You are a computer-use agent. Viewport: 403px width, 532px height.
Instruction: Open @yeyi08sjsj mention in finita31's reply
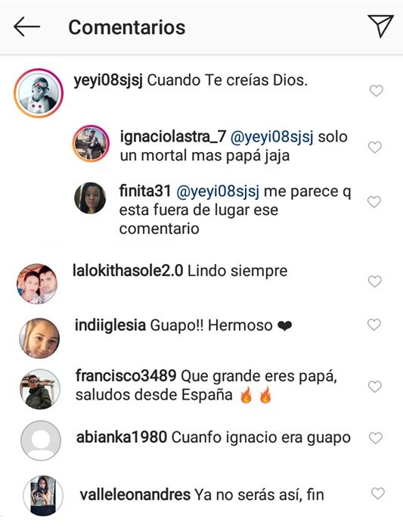218,191
